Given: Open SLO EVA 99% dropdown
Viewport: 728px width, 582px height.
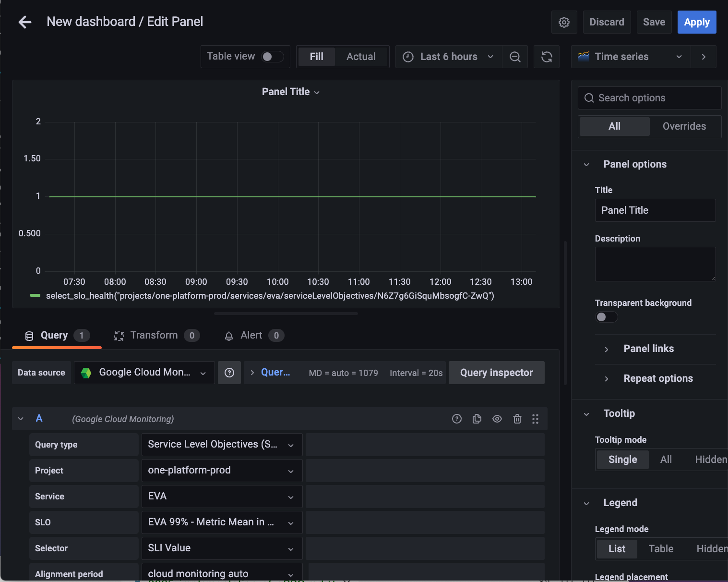Looking at the screenshot, I should point(222,522).
